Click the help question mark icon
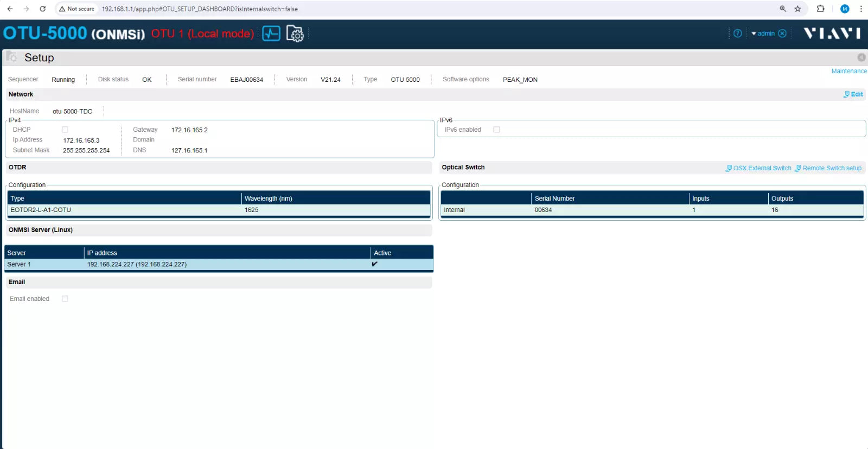 point(737,34)
